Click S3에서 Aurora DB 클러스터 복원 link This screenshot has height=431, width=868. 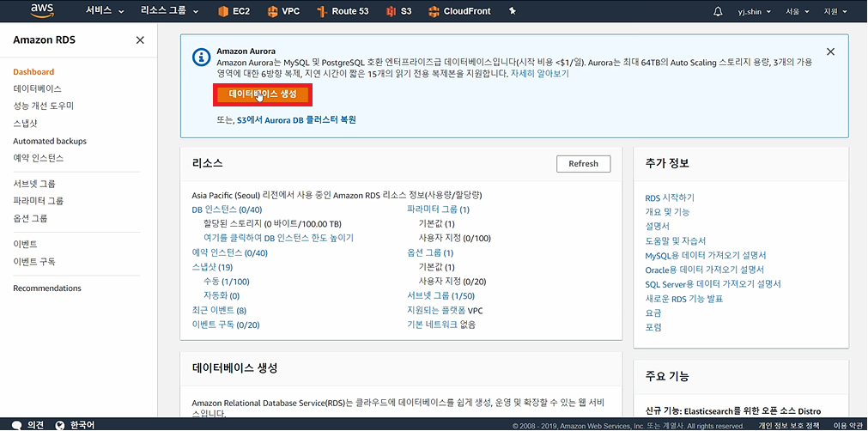(296, 119)
